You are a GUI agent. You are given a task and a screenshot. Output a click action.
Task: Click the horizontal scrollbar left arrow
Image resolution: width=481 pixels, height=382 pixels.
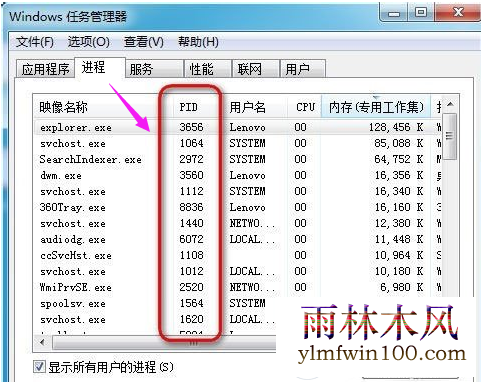click(x=43, y=342)
